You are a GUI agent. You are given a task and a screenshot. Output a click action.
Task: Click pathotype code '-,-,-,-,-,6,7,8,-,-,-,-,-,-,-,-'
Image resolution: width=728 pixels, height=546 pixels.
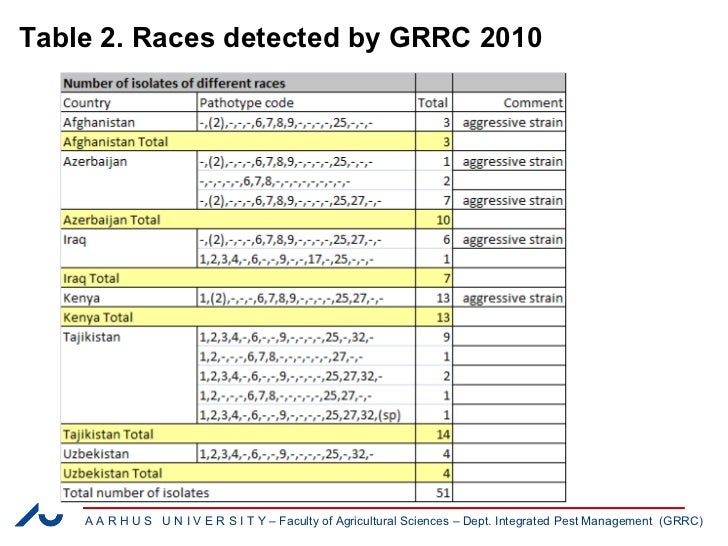tap(275, 181)
